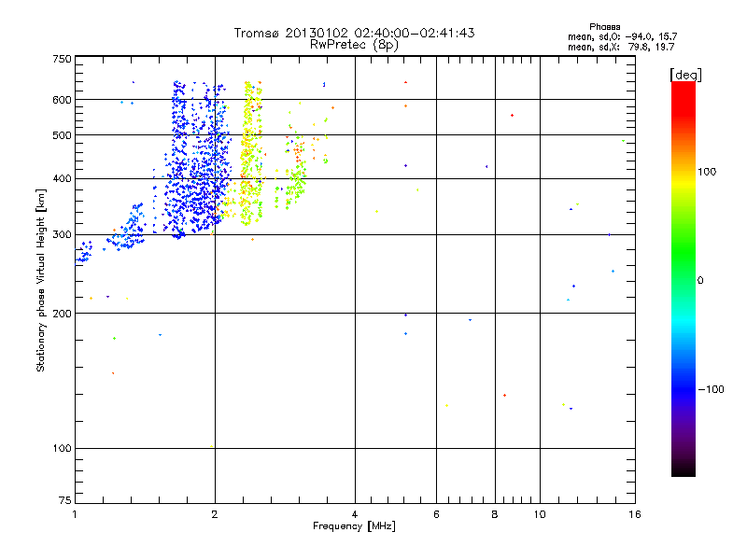Pick the black bottom of the phase colorbar

tap(684, 469)
